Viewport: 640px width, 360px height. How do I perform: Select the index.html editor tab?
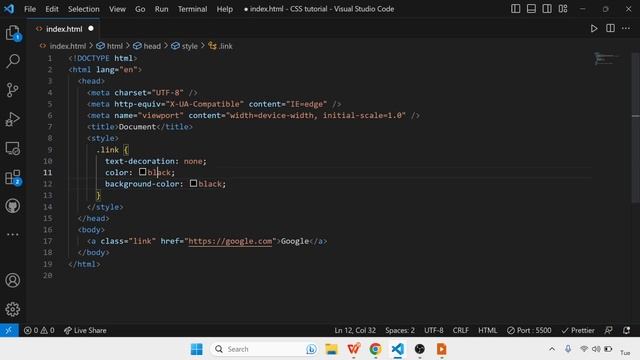click(63, 29)
